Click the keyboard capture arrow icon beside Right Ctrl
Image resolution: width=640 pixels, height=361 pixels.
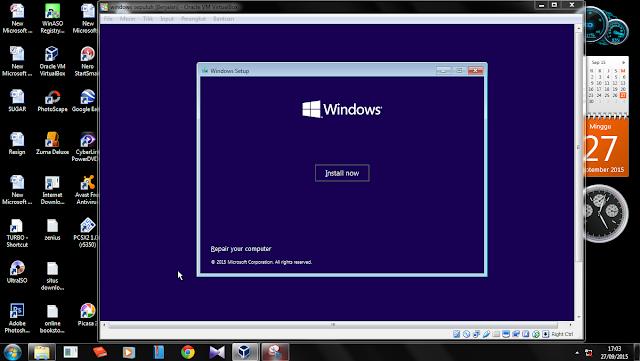pyautogui.click(x=546, y=334)
